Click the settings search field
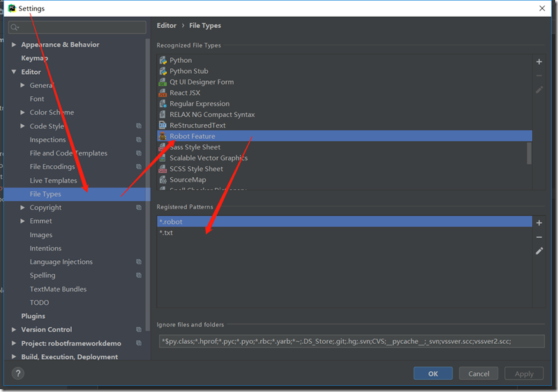The width and height of the screenshot is (558, 392). (77, 27)
